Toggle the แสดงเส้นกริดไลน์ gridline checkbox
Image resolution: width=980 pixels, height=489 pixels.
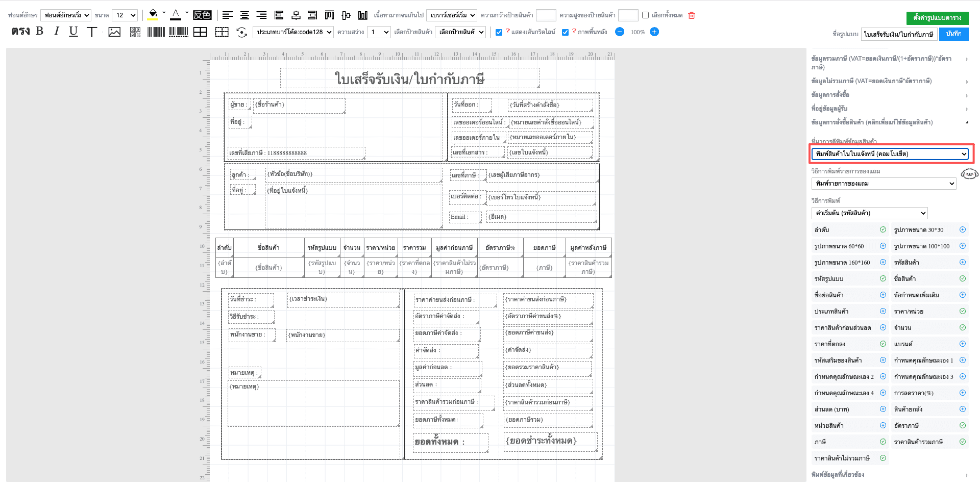[499, 32]
